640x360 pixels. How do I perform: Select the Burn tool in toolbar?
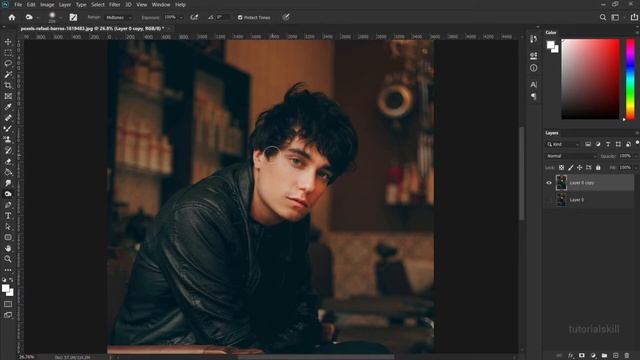(x=8, y=194)
